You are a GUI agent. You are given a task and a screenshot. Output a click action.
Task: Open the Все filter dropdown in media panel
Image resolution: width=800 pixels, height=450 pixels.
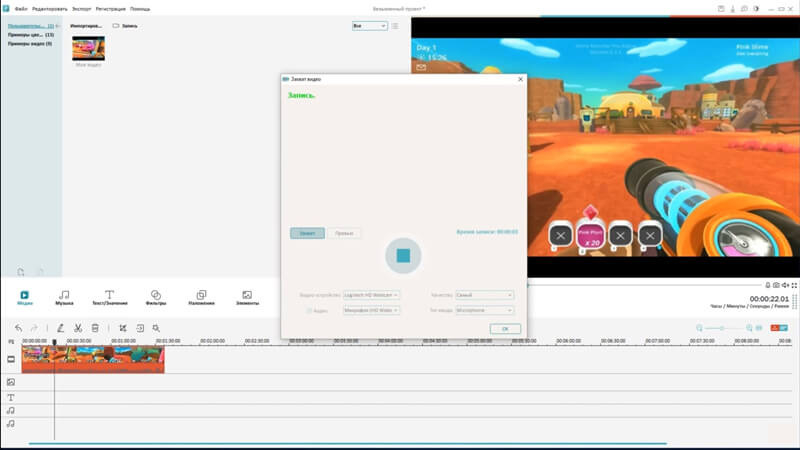click(x=369, y=26)
